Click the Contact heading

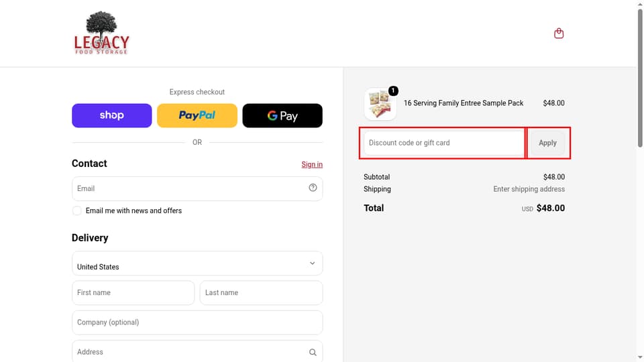point(89,164)
